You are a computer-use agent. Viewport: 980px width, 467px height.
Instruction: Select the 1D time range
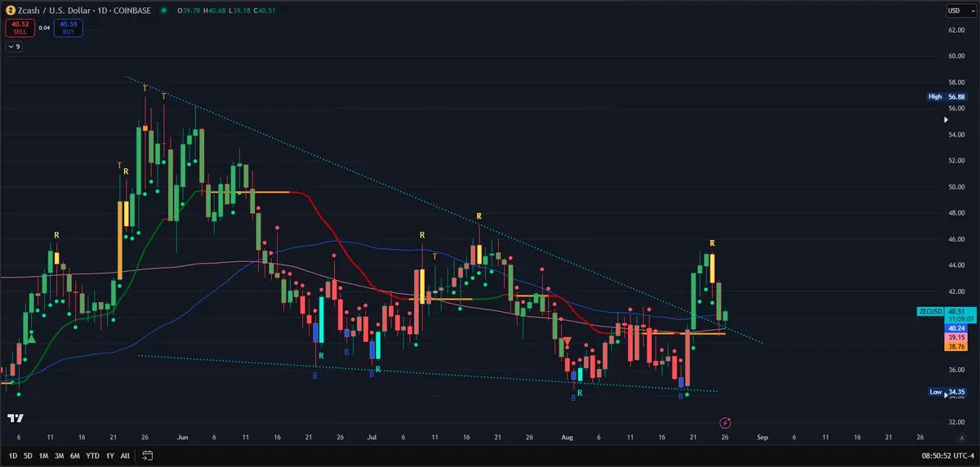click(x=14, y=455)
